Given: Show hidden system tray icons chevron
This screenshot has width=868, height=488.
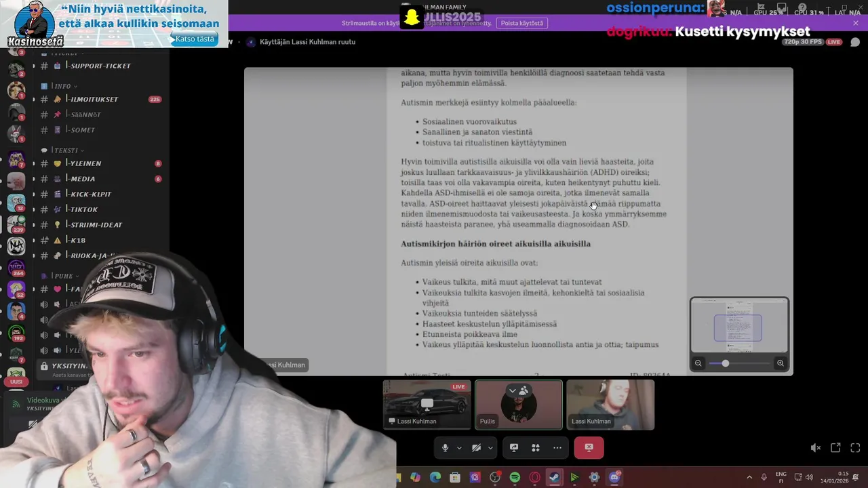Looking at the screenshot, I should [x=749, y=477].
